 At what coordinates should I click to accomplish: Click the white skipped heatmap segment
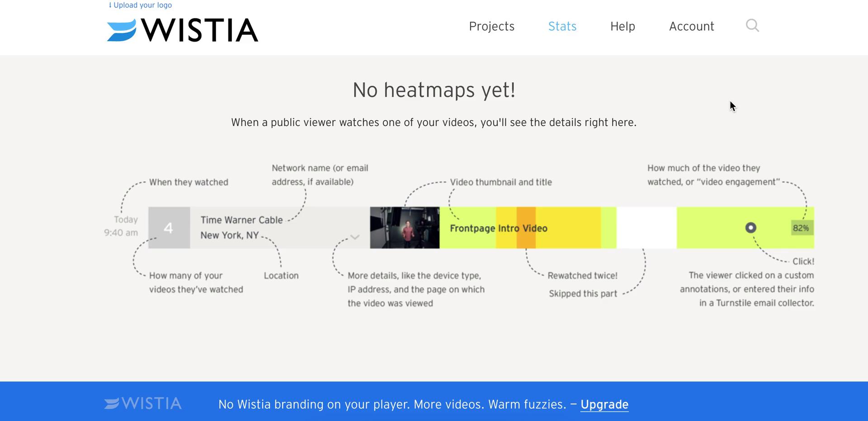pyautogui.click(x=646, y=228)
